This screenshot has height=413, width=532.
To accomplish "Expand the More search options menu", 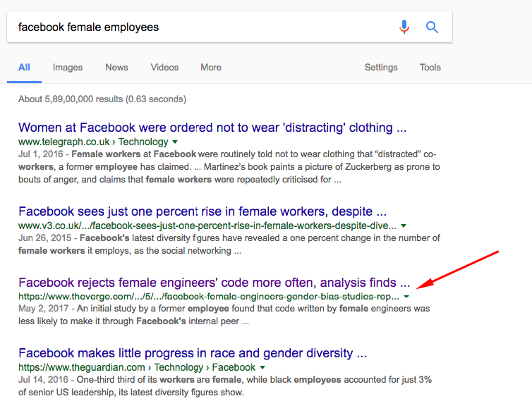I will [210, 68].
